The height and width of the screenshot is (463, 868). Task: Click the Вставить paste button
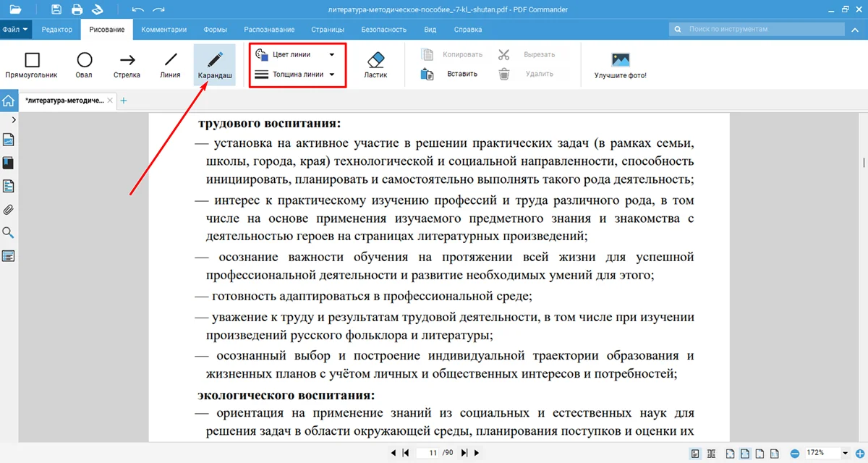point(450,74)
